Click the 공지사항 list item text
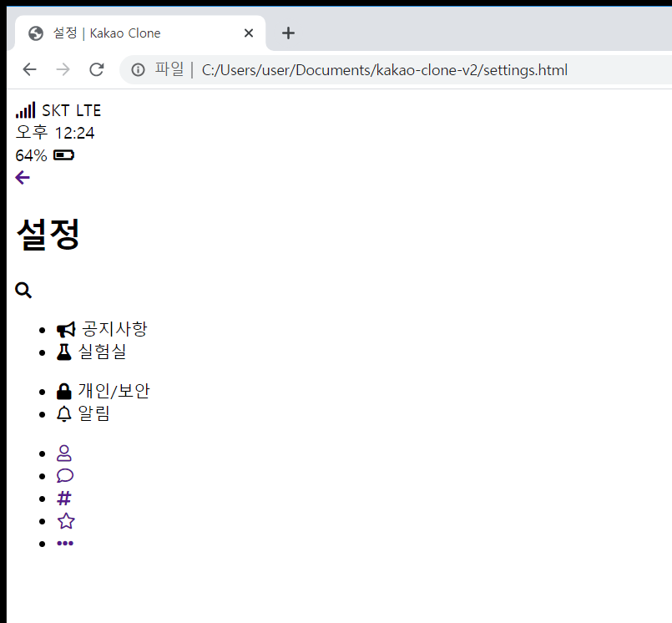 [114, 329]
